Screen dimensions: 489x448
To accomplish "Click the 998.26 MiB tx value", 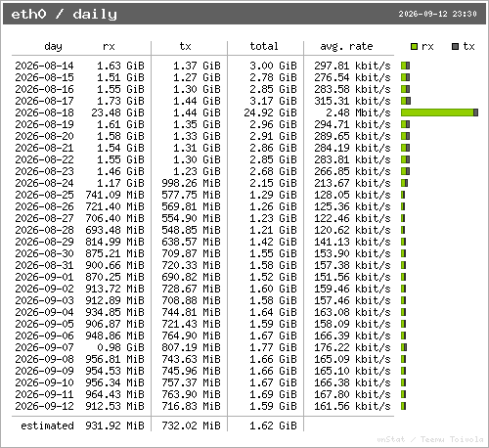I will tap(191, 183).
